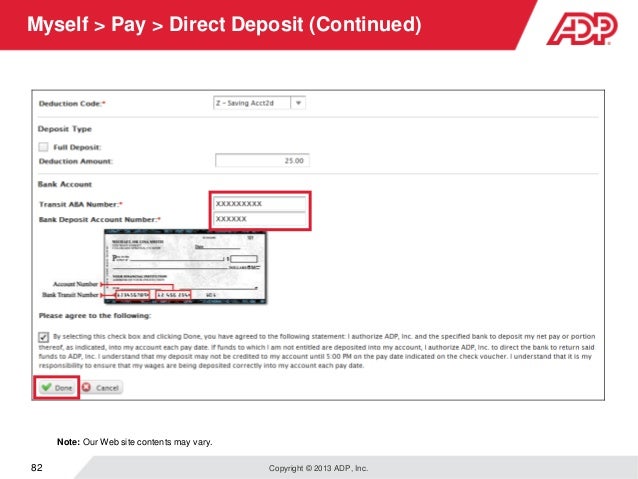Click the 'Deduction Amount' label
This screenshot has height=479, width=638.
click(76, 162)
